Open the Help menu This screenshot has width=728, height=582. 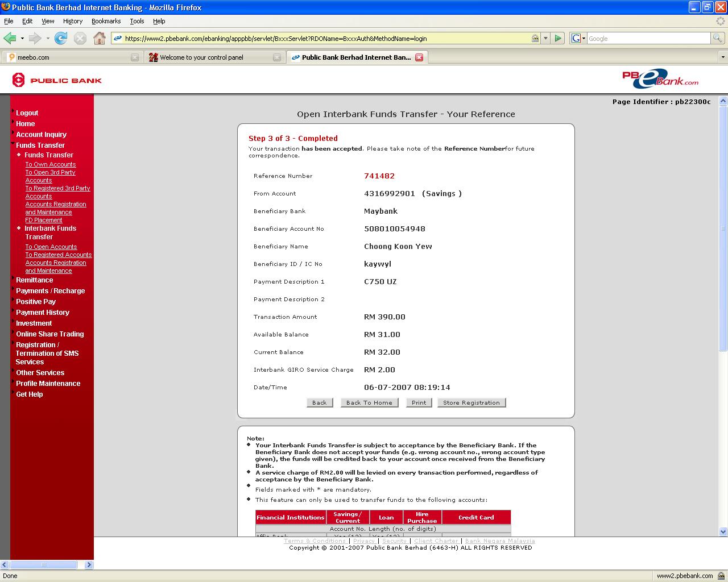159,21
